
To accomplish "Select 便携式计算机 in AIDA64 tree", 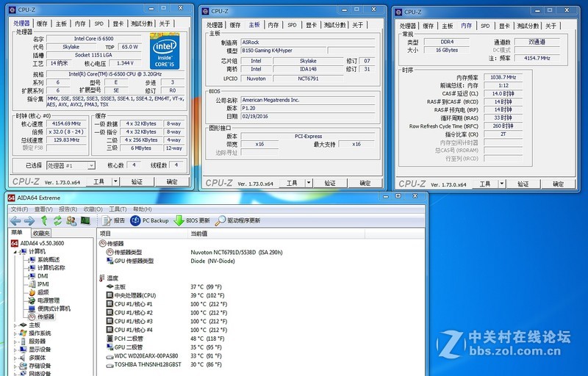I will pos(54,308).
